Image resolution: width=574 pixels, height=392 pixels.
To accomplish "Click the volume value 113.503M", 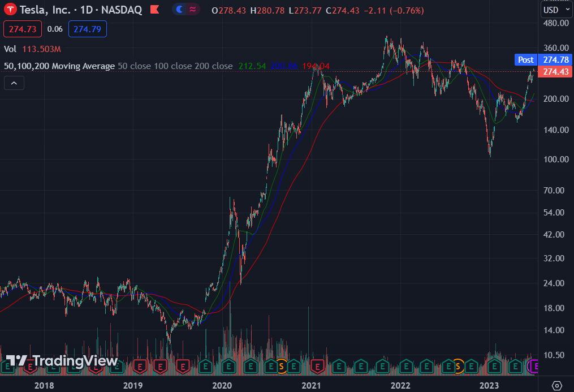I will (x=41, y=49).
